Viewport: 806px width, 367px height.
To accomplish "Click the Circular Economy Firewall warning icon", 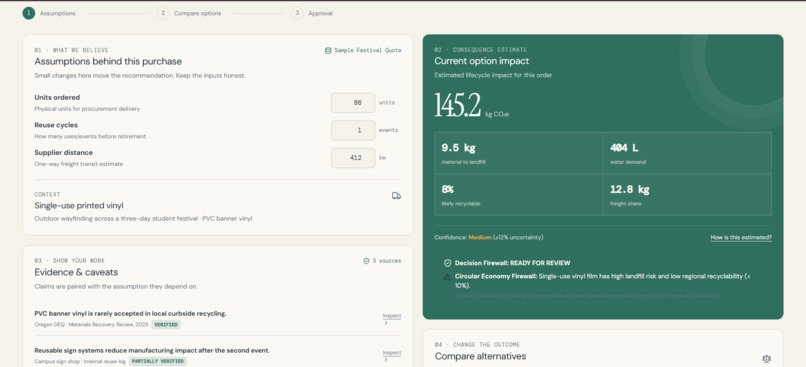I will click(x=447, y=277).
